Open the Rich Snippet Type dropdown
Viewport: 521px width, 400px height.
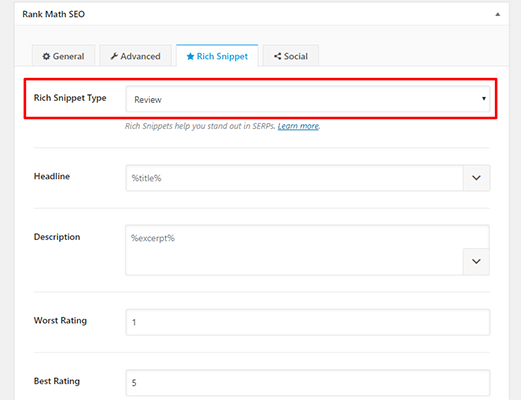tap(308, 99)
